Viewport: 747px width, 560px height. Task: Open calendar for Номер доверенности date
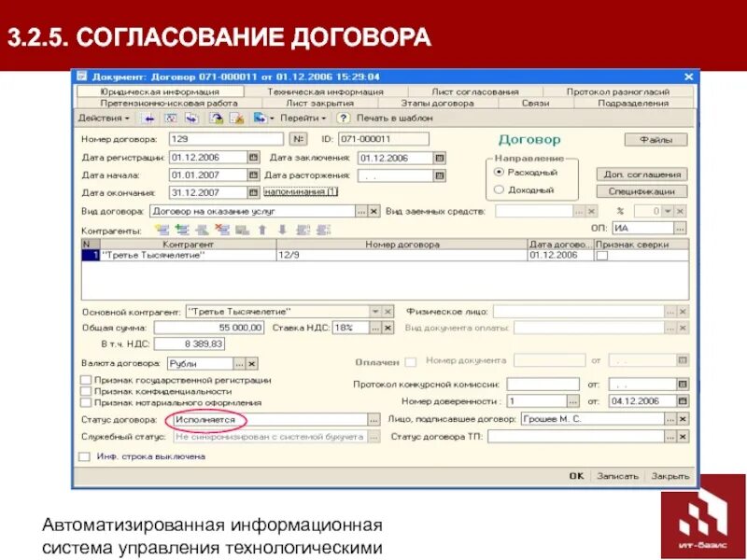pyautogui.click(x=683, y=401)
